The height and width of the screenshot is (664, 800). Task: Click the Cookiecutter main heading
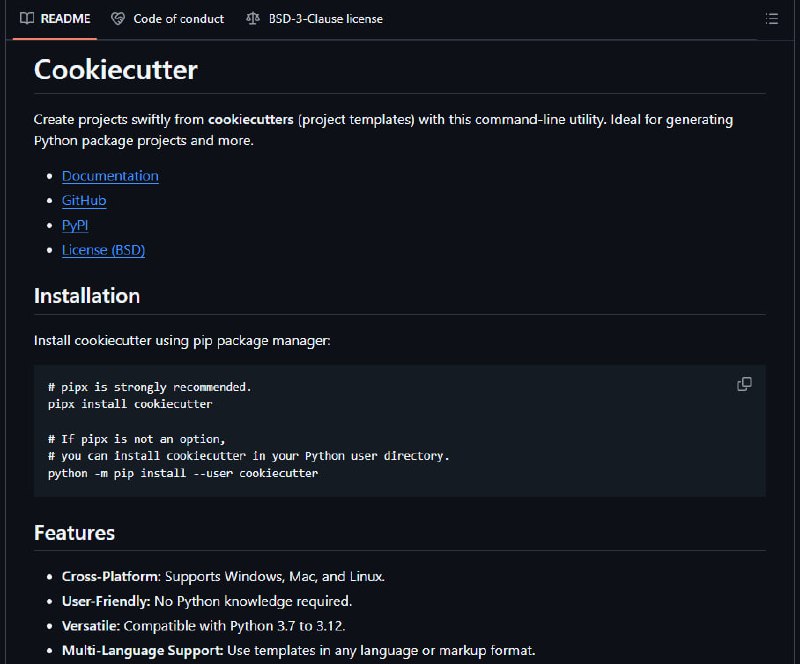(x=116, y=69)
